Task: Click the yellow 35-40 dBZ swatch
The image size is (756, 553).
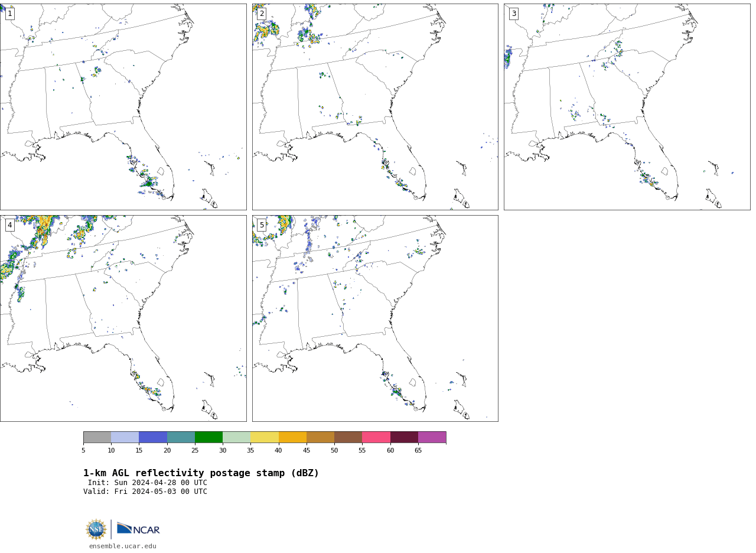Action: coord(265,437)
